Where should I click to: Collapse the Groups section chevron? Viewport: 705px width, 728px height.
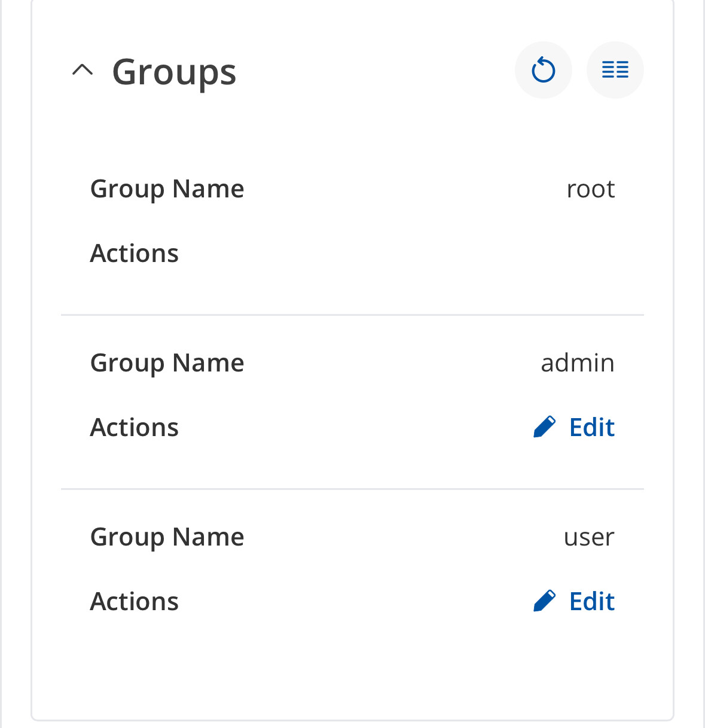pos(83,71)
